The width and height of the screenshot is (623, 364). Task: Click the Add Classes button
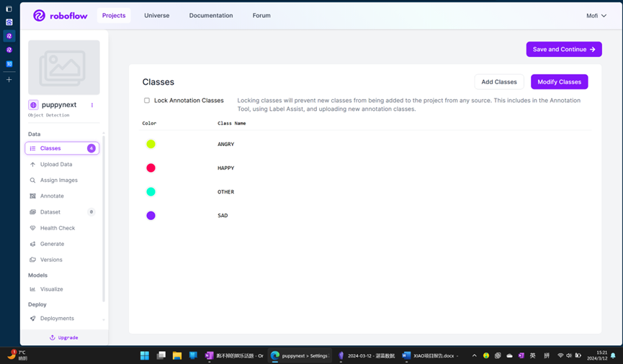[499, 82]
